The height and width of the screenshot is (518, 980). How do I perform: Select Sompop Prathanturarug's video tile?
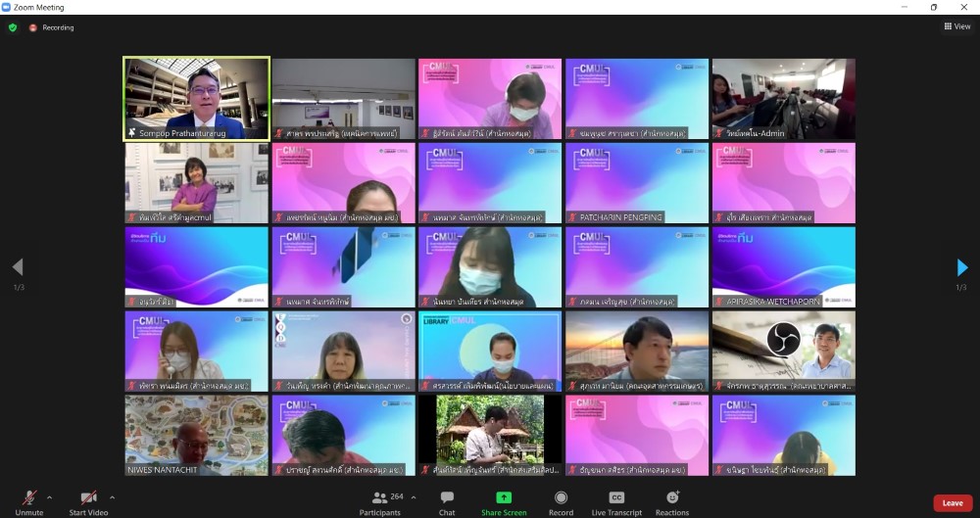[196, 98]
